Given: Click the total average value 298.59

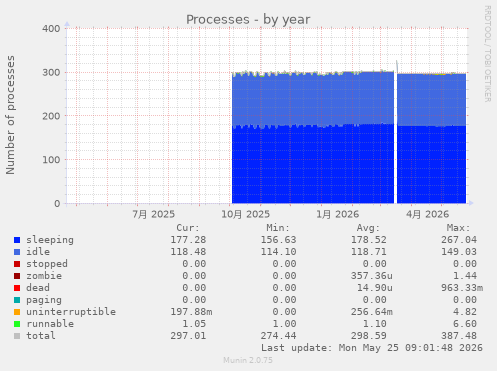Looking at the screenshot, I should click(369, 336).
